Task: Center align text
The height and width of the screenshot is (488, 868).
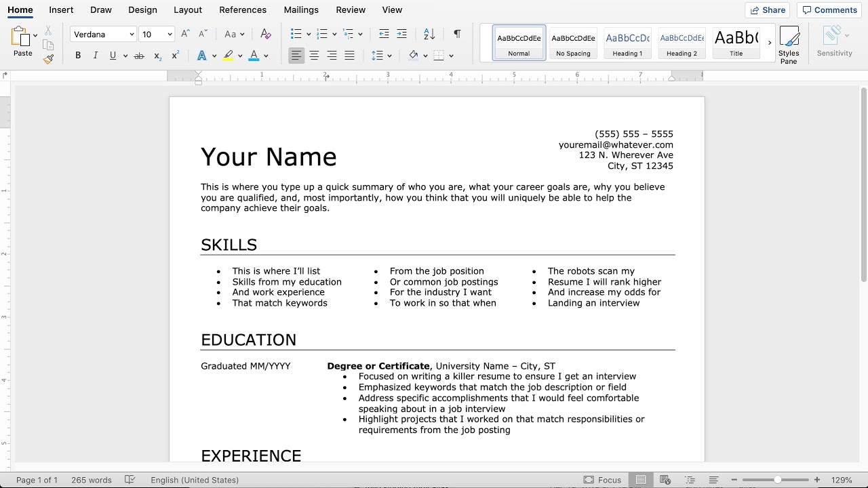Action: [x=314, y=56]
